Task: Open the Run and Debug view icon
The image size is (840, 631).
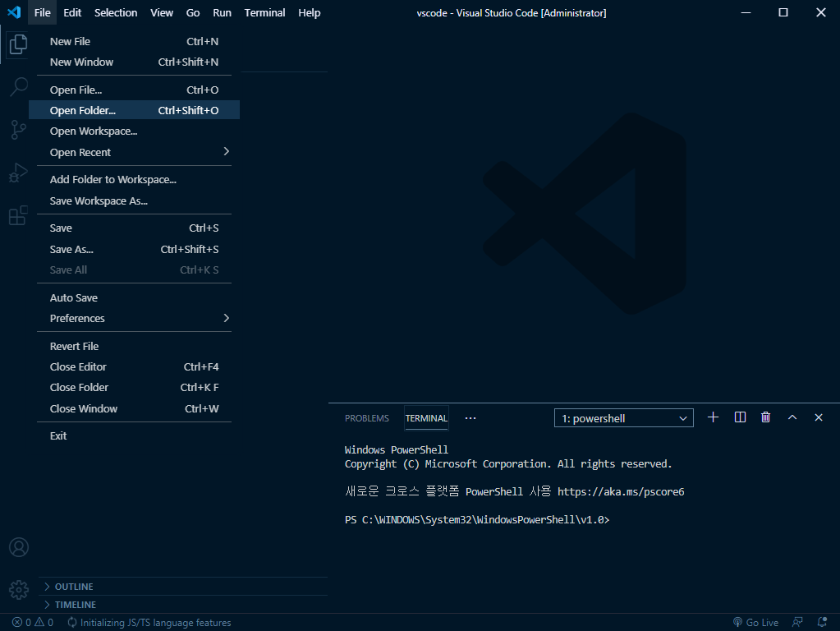Action: coord(18,173)
